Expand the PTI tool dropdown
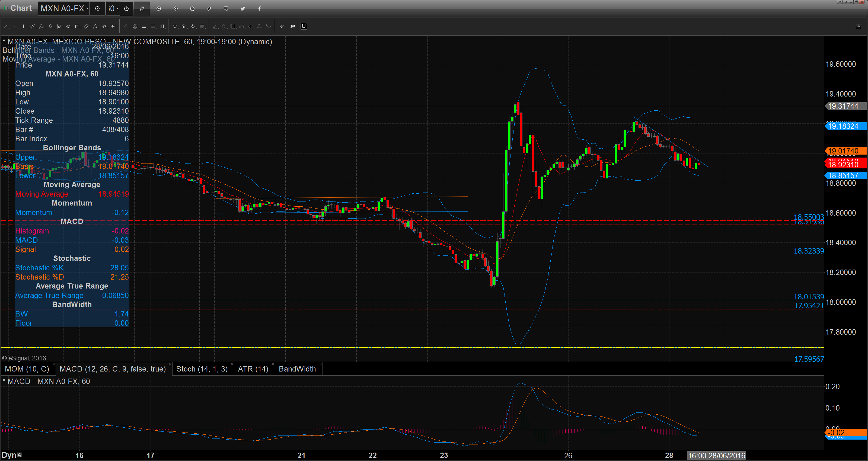The width and height of the screenshot is (868, 461). coord(263,28)
